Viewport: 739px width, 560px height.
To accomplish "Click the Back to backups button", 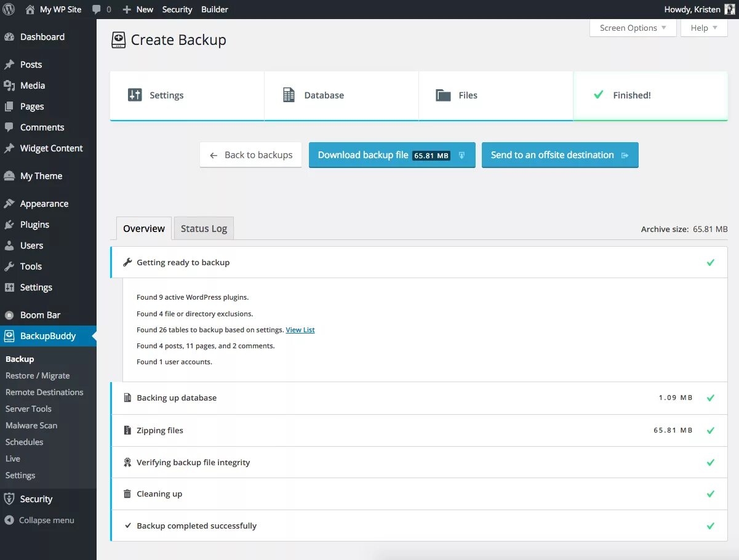I will tap(250, 155).
